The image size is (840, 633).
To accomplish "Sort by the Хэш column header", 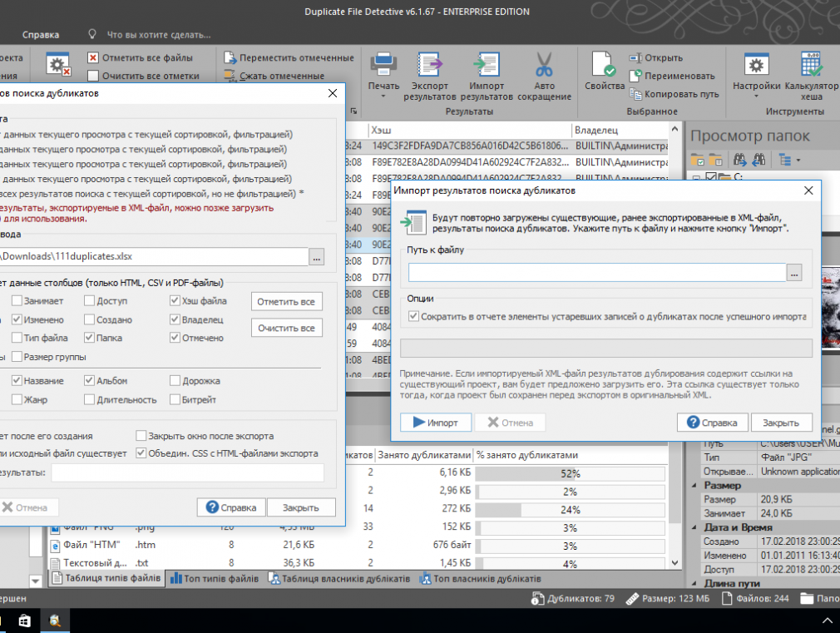I will point(469,131).
